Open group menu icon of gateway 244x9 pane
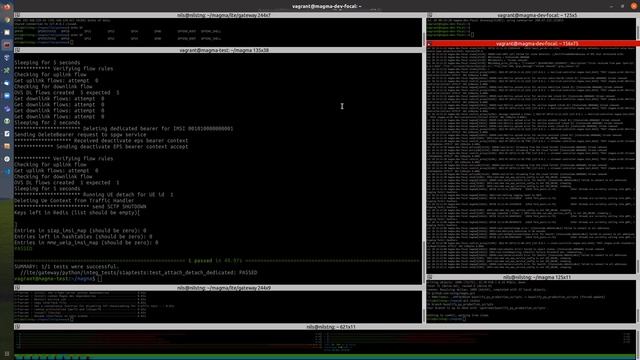This screenshot has width=640, height=360. coord(17,288)
